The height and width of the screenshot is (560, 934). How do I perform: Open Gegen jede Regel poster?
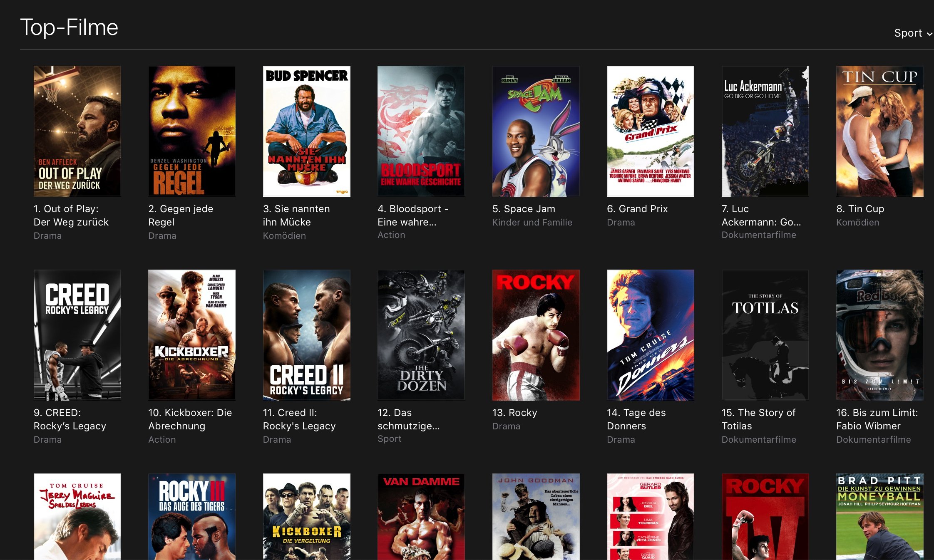192,131
